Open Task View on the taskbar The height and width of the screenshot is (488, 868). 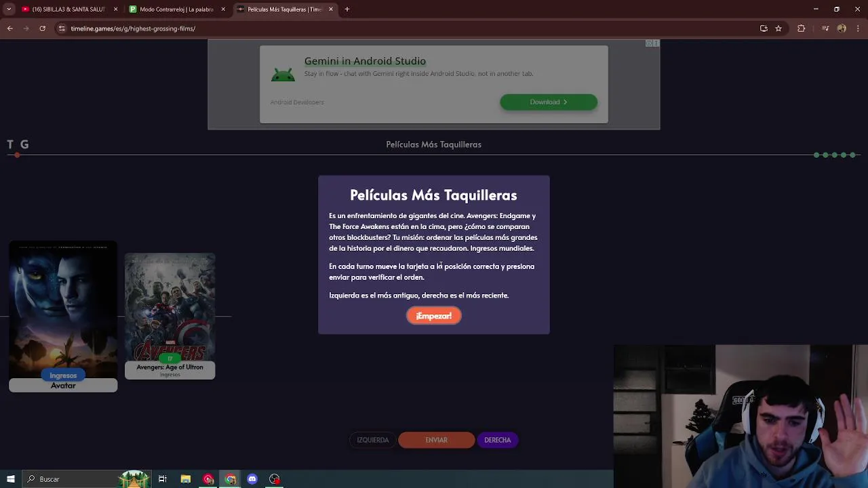(163, 479)
